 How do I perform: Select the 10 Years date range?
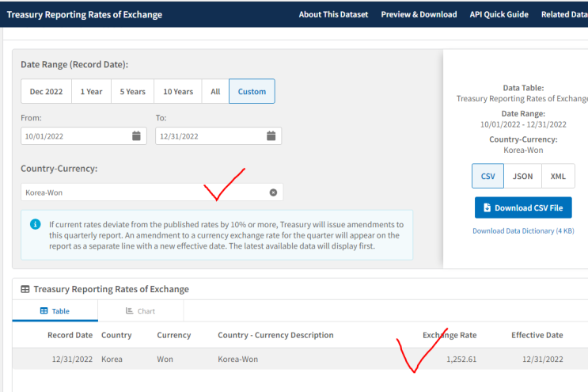click(x=178, y=92)
